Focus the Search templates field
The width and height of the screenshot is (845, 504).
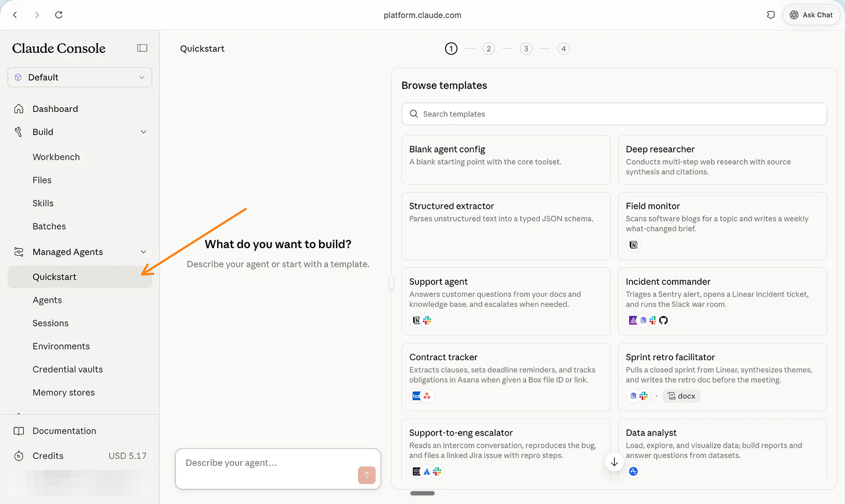[614, 114]
